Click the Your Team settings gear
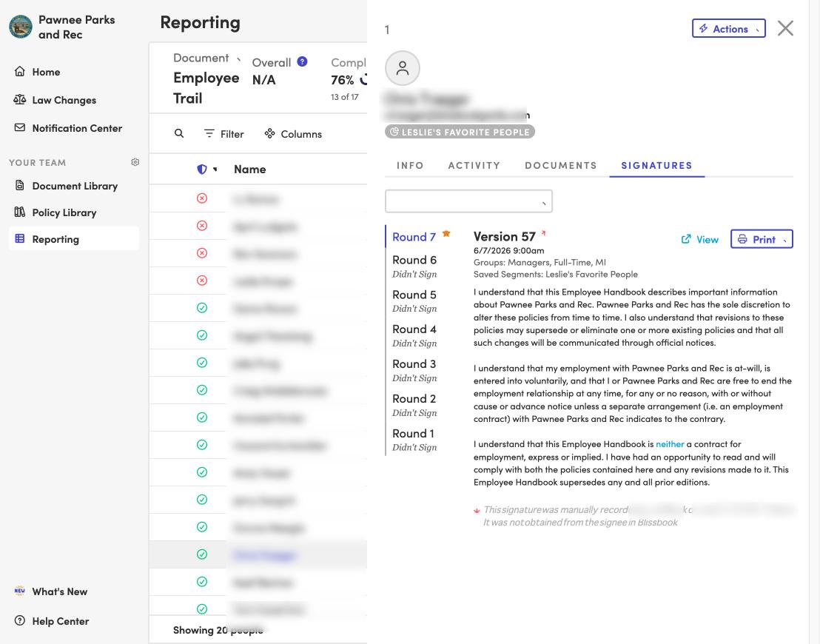 [135, 162]
